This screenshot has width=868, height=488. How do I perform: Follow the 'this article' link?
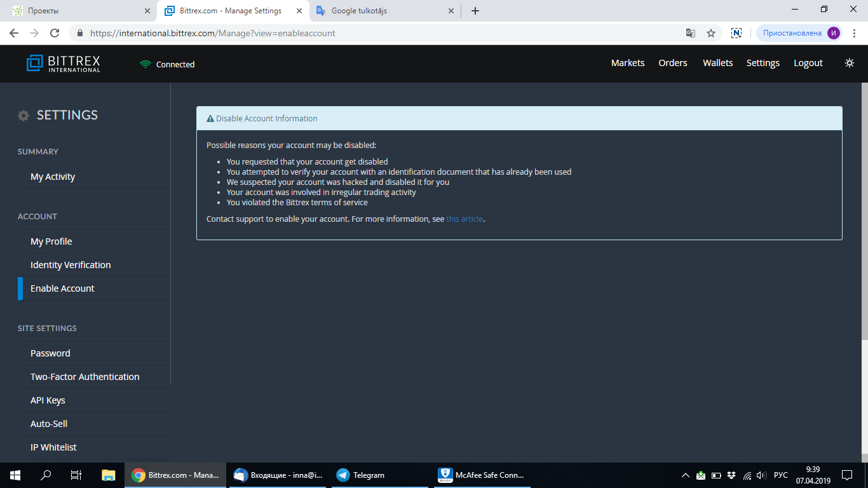point(465,219)
